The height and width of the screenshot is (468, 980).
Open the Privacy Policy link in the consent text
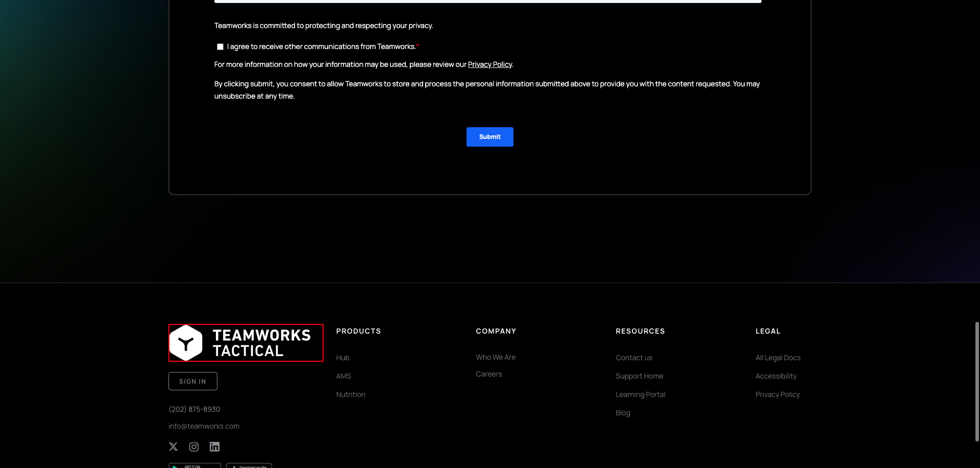coord(489,64)
